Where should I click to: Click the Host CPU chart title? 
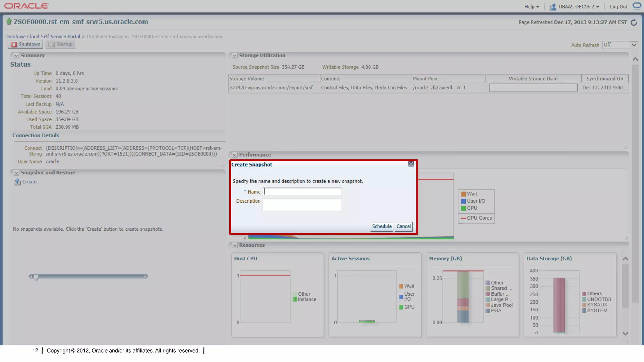point(246,259)
